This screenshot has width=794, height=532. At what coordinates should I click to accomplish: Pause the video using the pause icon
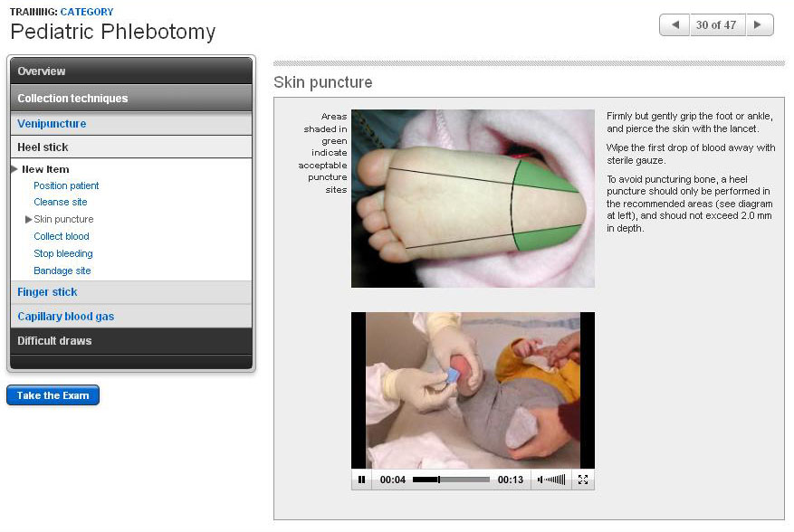[362, 480]
